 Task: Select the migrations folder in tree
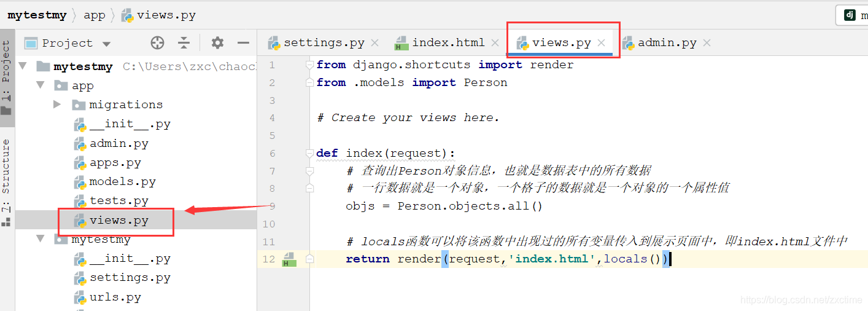click(126, 104)
